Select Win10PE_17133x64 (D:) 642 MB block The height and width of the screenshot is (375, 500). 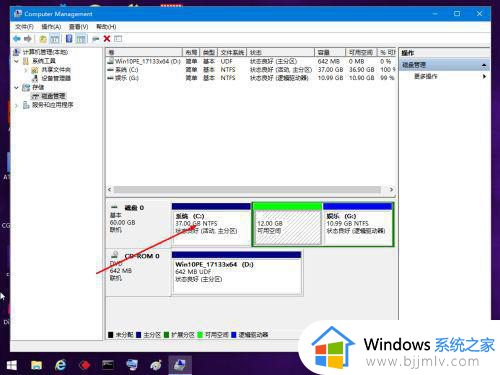237,273
